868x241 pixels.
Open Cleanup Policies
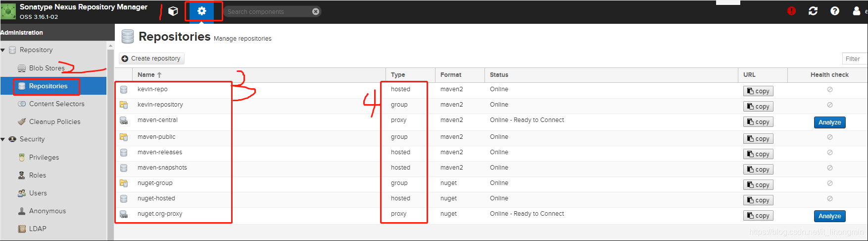click(x=54, y=121)
